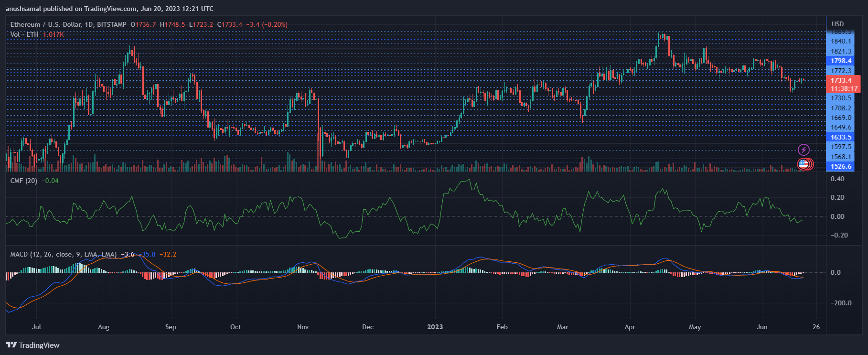The width and height of the screenshot is (868, 355).
Task: Click the 1708.2 price axis label
Action: [841, 108]
